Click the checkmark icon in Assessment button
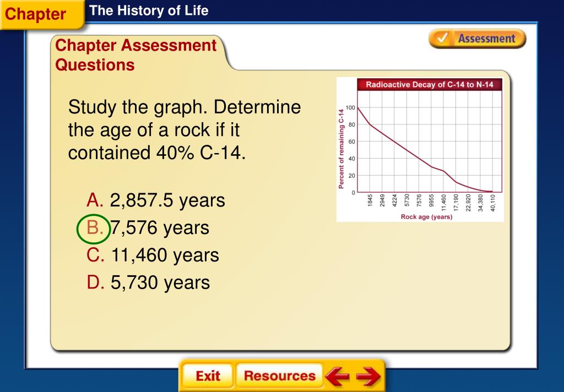This screenshot has width=564, height=392. tap(442, 38)
